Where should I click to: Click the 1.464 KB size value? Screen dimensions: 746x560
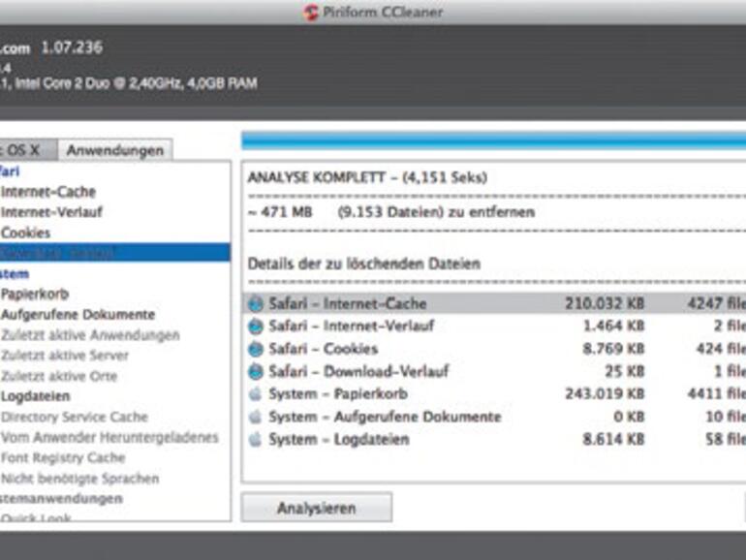pos(613,327)
